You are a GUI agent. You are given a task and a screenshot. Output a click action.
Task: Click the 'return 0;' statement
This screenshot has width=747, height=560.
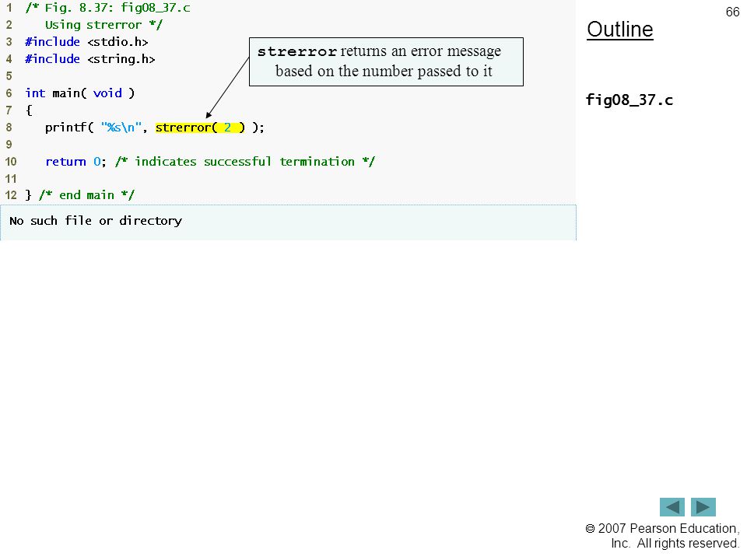(x=75, y=162)
